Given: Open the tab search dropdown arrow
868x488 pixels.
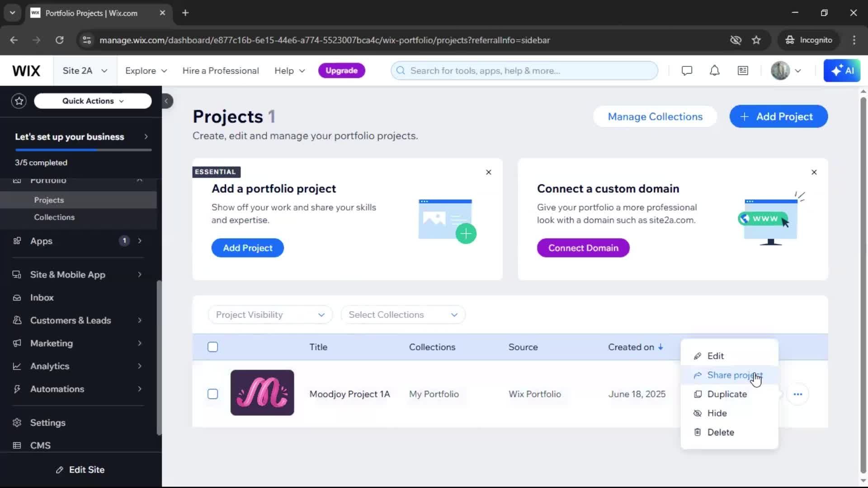Looking at the screenshot, I should click(12, 13).
